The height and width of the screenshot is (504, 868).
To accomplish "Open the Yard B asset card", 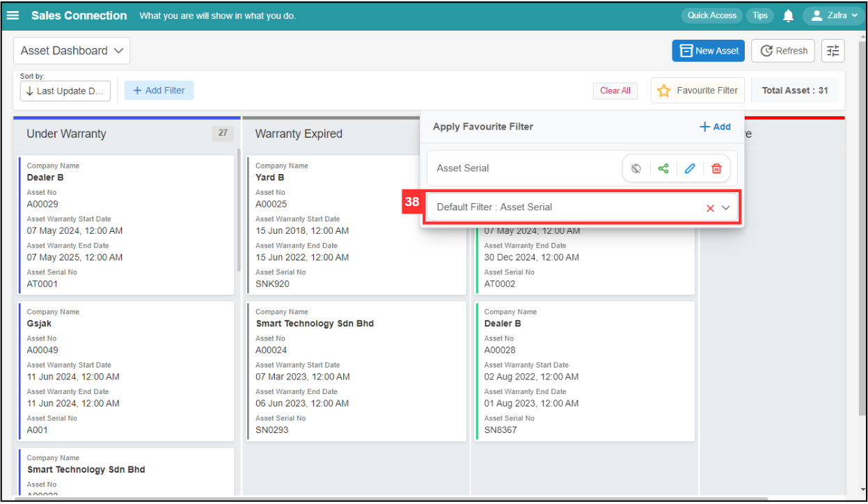I will [356, 225].
